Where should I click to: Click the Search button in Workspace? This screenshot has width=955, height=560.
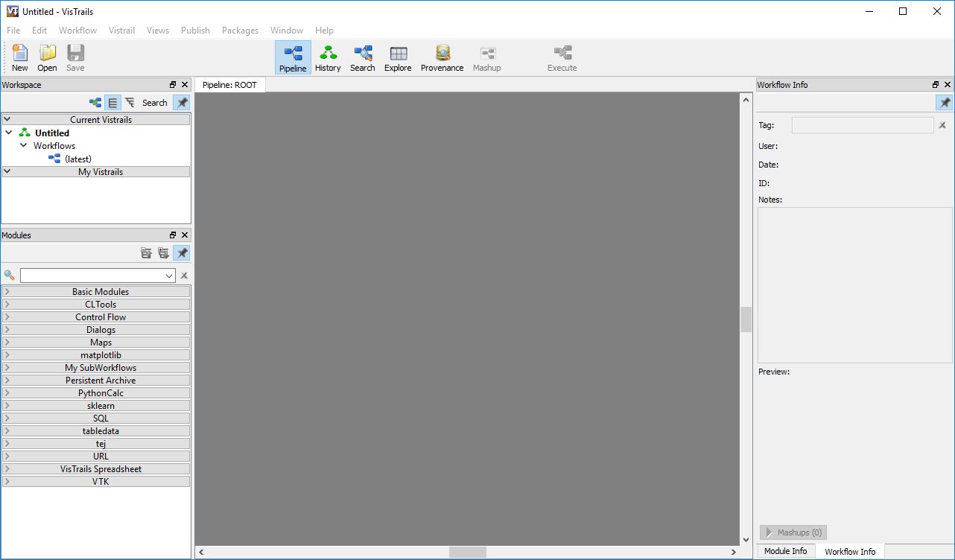154,103
